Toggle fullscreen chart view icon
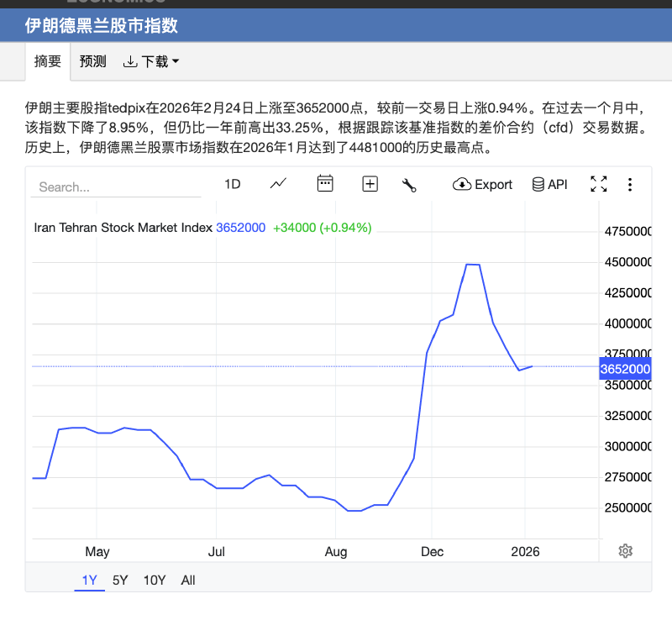672x620 pixels. tap(598, 184)
